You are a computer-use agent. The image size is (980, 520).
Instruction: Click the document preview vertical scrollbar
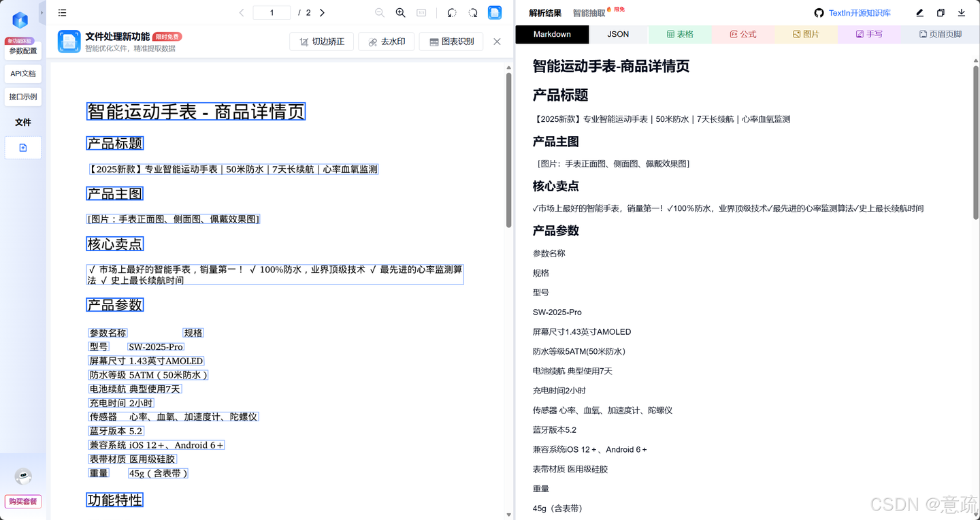508,150
